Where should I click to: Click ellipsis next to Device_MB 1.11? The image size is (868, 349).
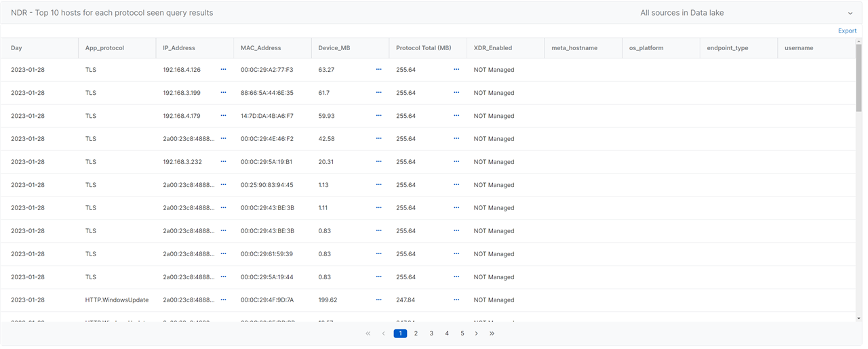coord(378,208)
